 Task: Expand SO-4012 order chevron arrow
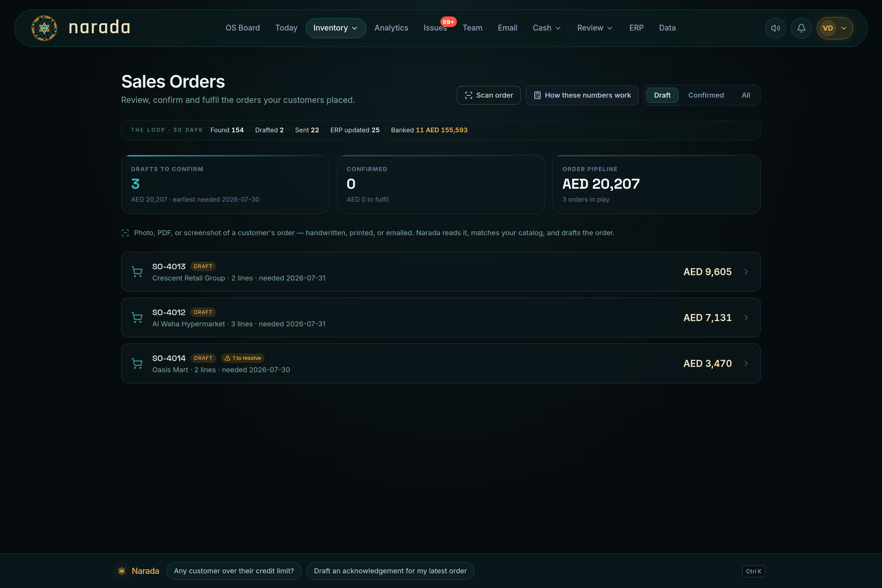[x=746, y=318]
